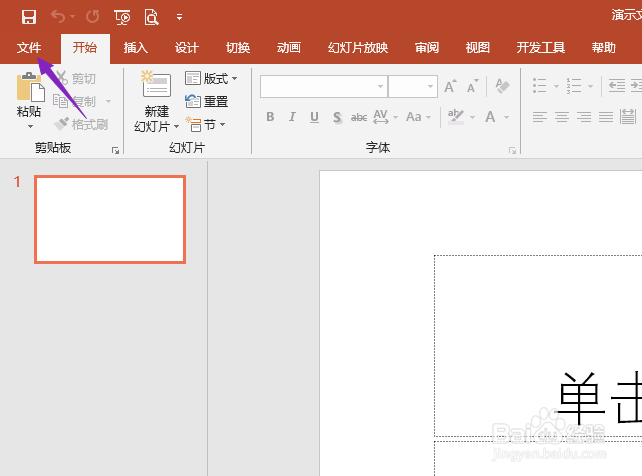Toggle Bold formatting
This screenshot has width=642, height=476.
(270, 117)
